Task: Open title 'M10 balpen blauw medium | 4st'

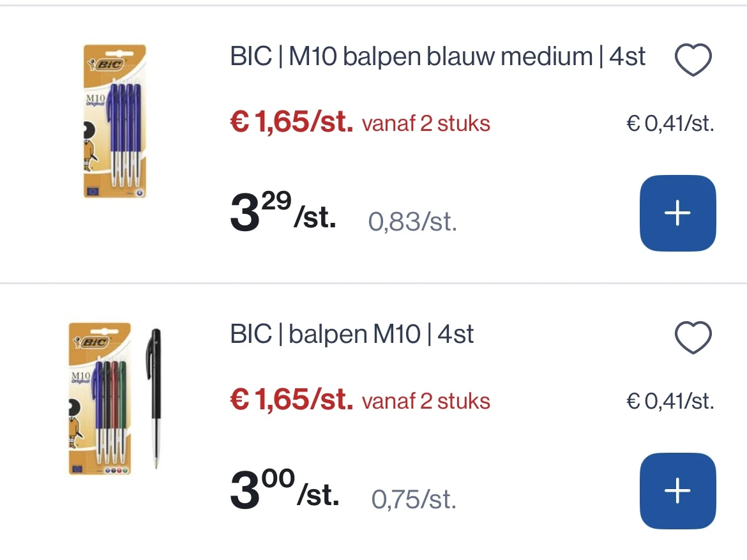Action: tap(467, 56)
